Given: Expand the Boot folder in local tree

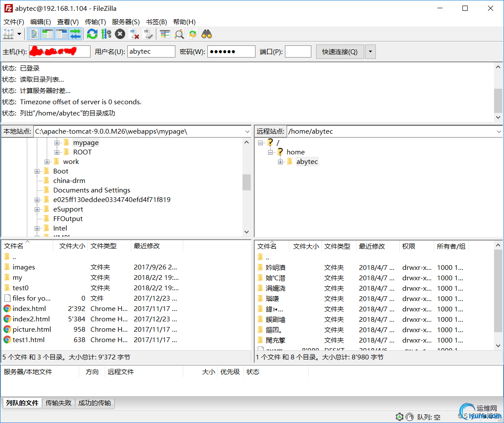Looking at the screenshot, I should point(37,171).
